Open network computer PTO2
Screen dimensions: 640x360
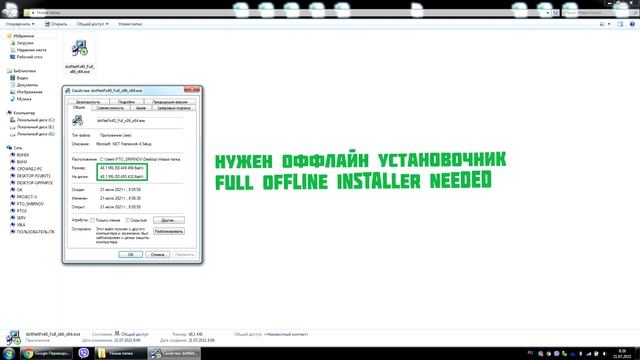coord(22,211)
